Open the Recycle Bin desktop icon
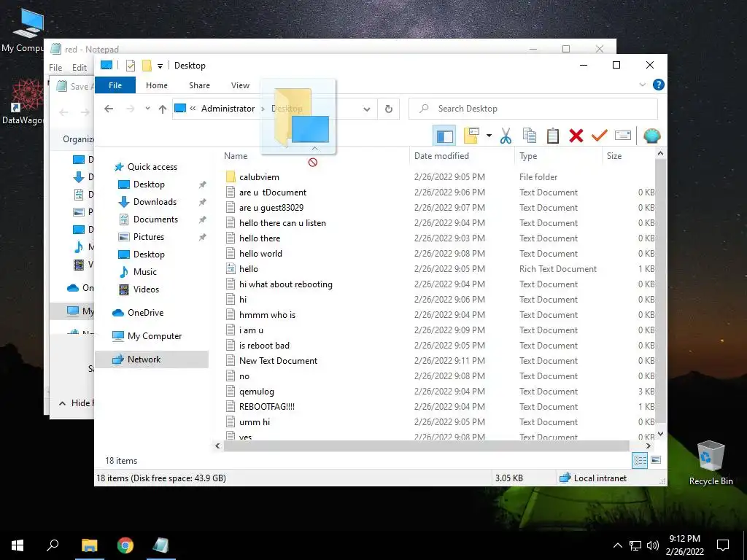The height and width of the screenshot is (560, 747). click(711, 463)
